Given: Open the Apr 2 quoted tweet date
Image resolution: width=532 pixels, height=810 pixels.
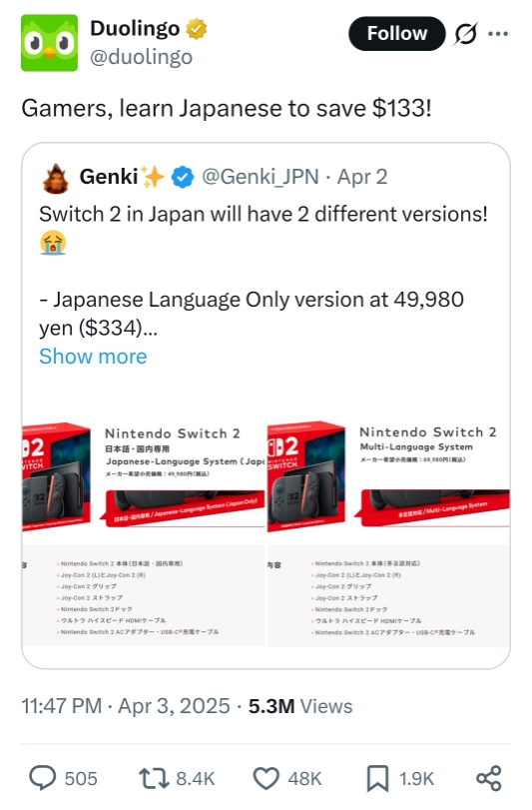Looking at the screenshot, I should tap(362, 177).
